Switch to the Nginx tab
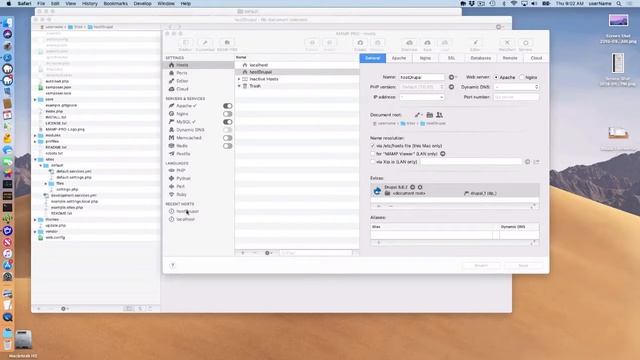640x360 pixels. click(x=425, y=58)
